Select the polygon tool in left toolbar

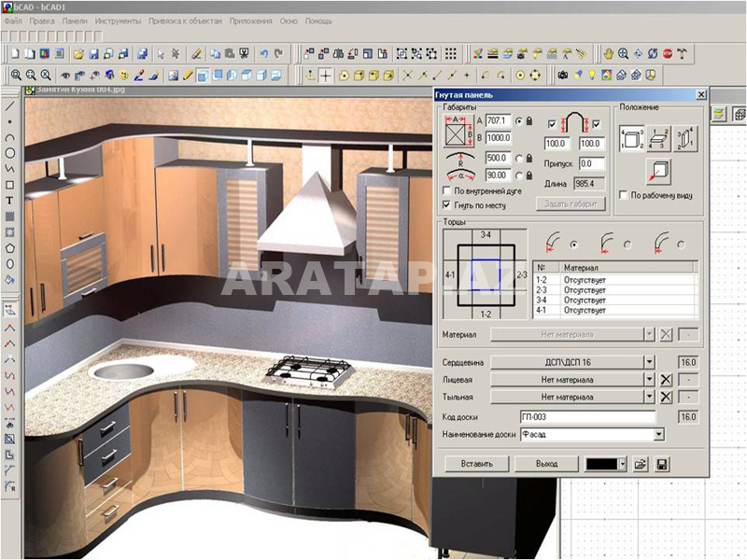pyautogui.click(x=9, y=248)
